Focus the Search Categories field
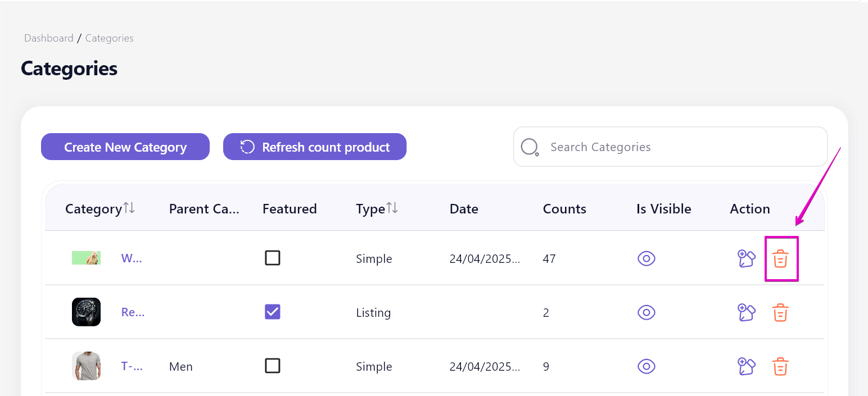The image size is (868, 396). [670, 147]
